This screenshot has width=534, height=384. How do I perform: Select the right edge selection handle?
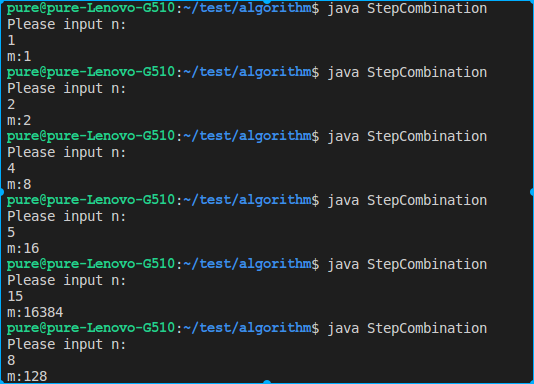(532, 192)
